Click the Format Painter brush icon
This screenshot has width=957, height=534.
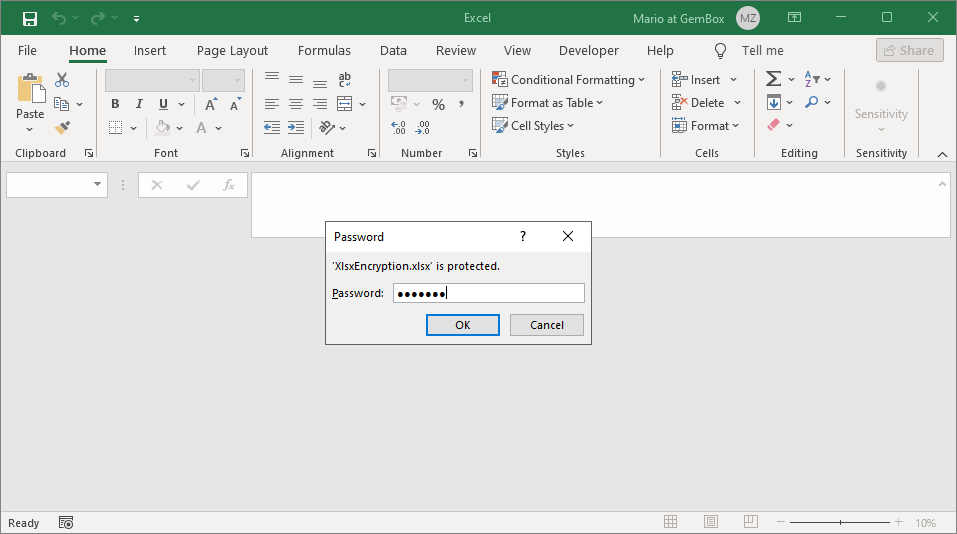click(x=62, y=127)
